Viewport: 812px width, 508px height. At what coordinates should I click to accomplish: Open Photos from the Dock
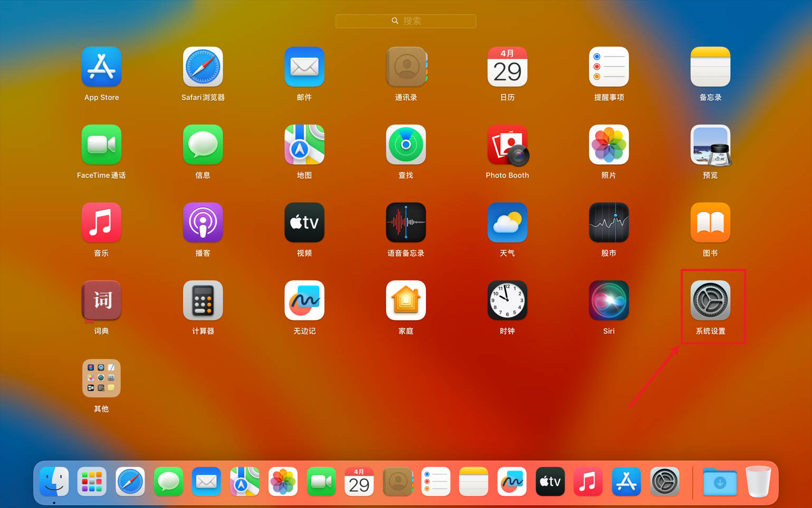coord(283,482)
